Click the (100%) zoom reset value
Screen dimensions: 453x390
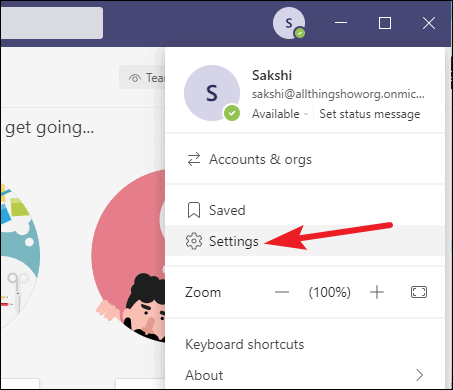pos(330,292)
